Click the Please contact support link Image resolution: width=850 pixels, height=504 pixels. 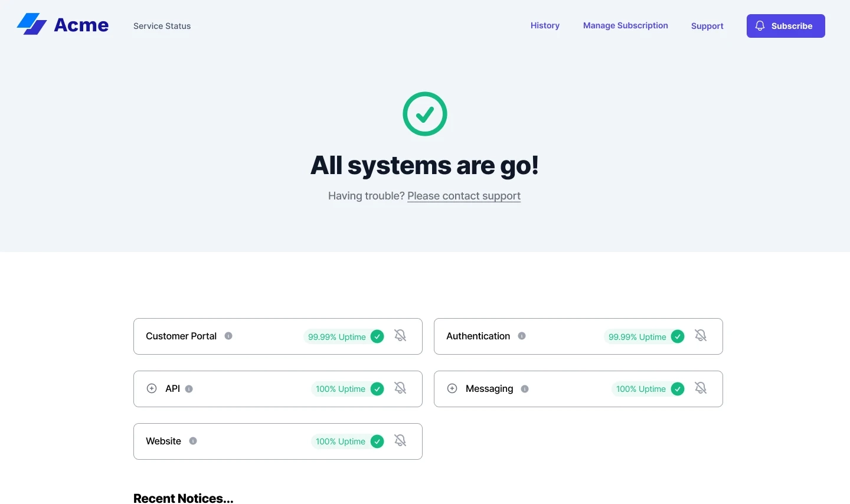pyautogui.click(x=464, y=195)
